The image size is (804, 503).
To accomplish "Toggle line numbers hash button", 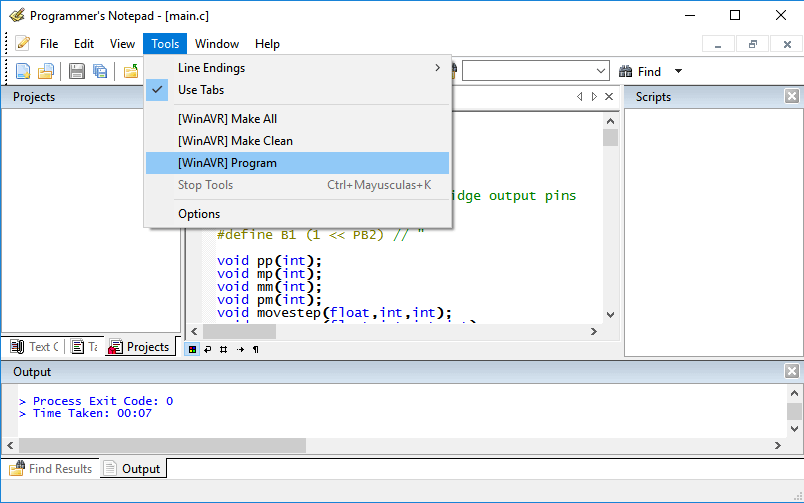I will pos(224,349).
